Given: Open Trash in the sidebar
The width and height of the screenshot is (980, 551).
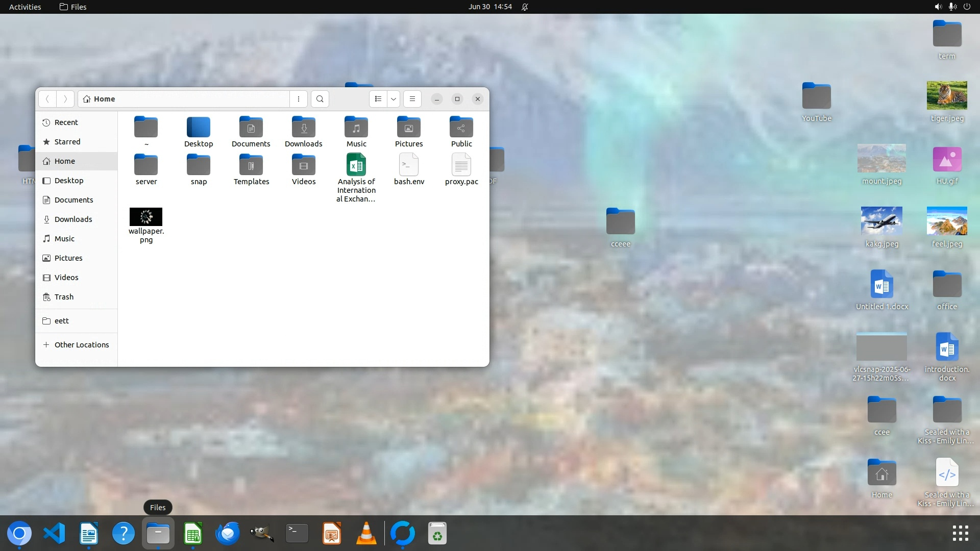Looking at the screenshot, I should coord(64,297).
